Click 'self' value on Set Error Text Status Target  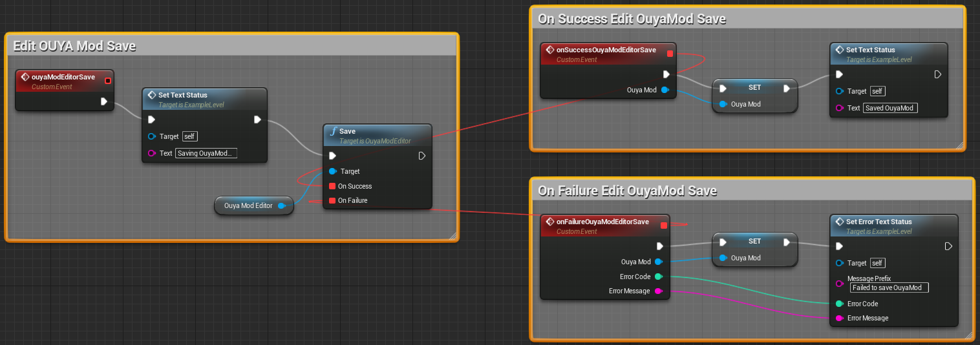878,263
